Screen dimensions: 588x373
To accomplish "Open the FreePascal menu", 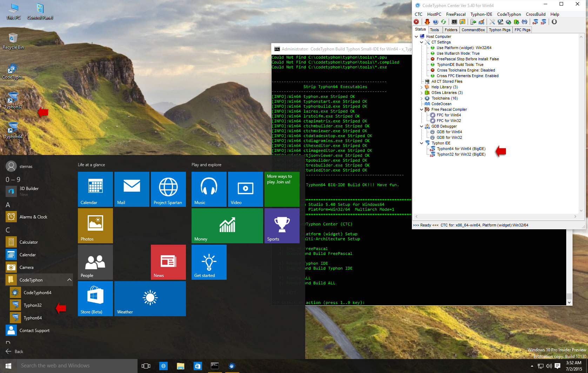I will point(456,14).
